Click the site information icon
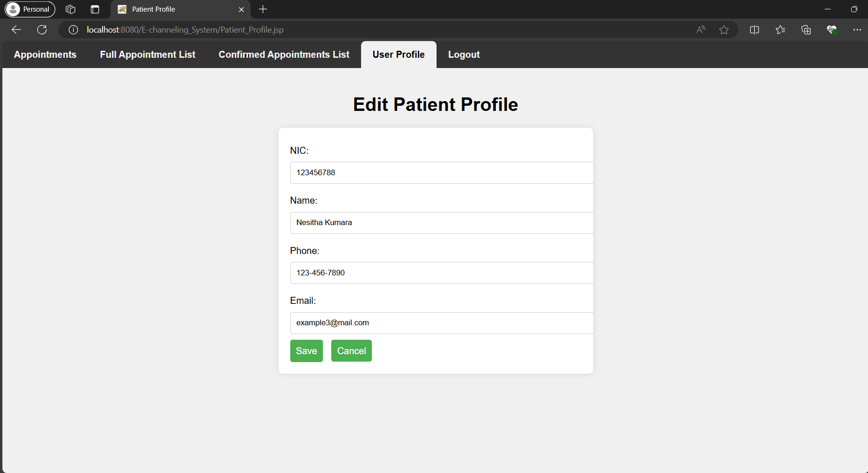The height and width of the screenshot is (473, 868). (x=73, y=30)
